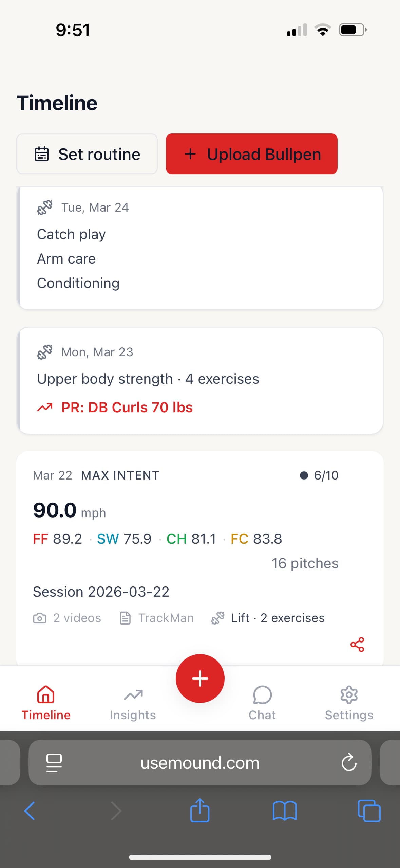Tap the calendar icon inside Set routine
Viewport: 400px width, 868px height.
42,153
